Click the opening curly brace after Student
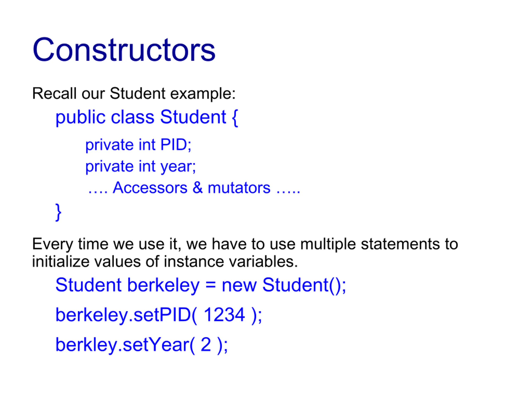532x399 pixels. 235,118
